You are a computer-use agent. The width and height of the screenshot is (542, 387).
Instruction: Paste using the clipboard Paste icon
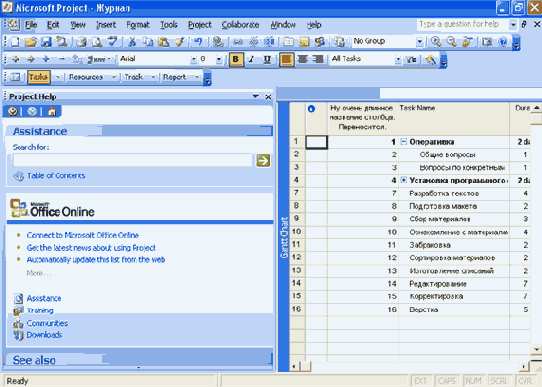(x=163, y=42)
